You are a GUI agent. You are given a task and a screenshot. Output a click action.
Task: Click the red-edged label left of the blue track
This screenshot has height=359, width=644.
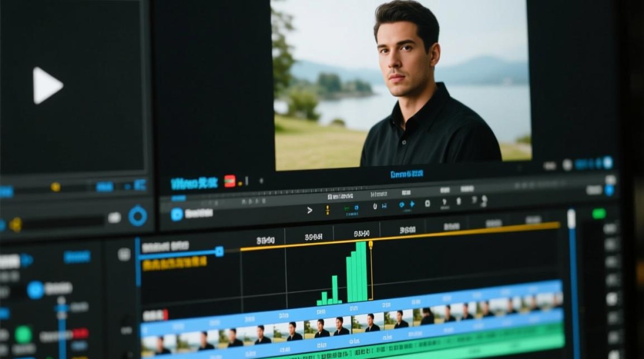tap(155, 315)
